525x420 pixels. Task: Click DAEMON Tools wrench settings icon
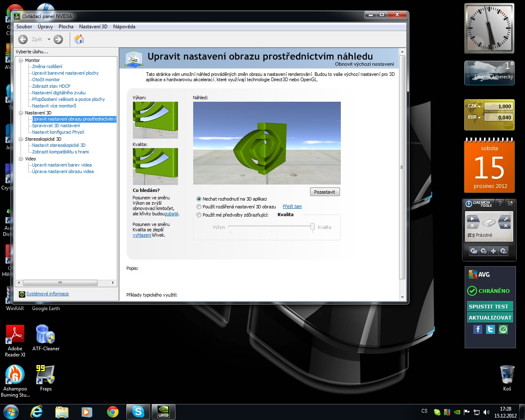tap(506, 219)
